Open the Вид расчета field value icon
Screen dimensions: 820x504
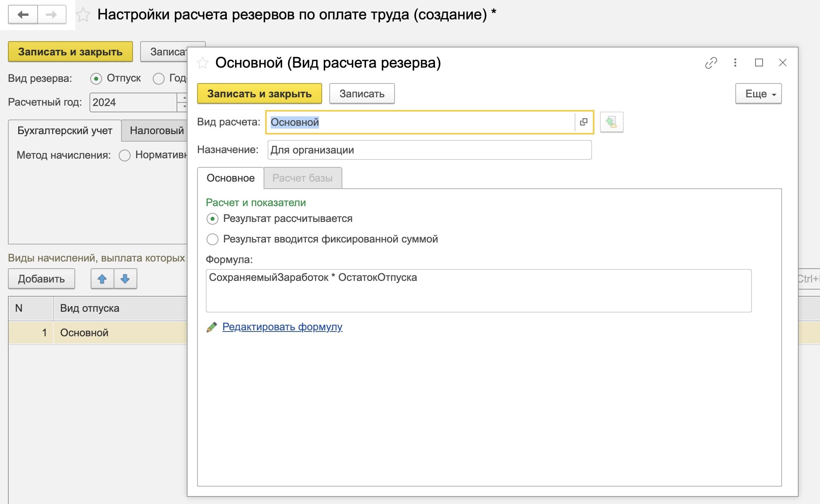(x=583, y=122)
